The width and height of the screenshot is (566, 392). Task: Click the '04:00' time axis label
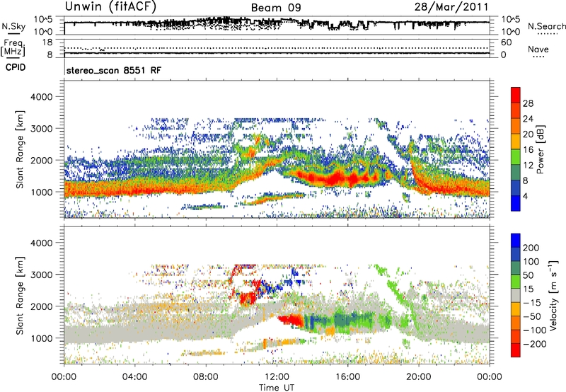click(134, 377)
